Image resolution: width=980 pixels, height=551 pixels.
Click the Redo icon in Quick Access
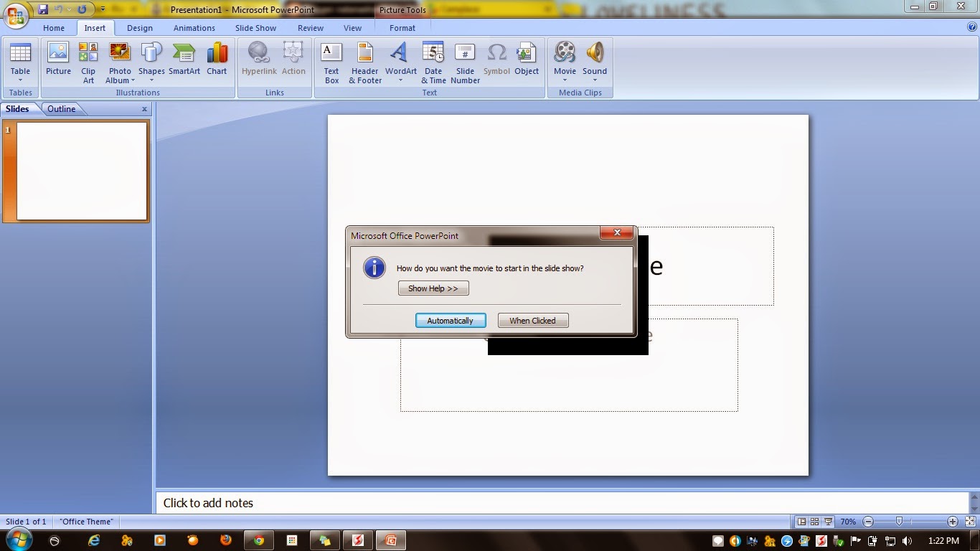pyautogui.click(x=82, y=9)
